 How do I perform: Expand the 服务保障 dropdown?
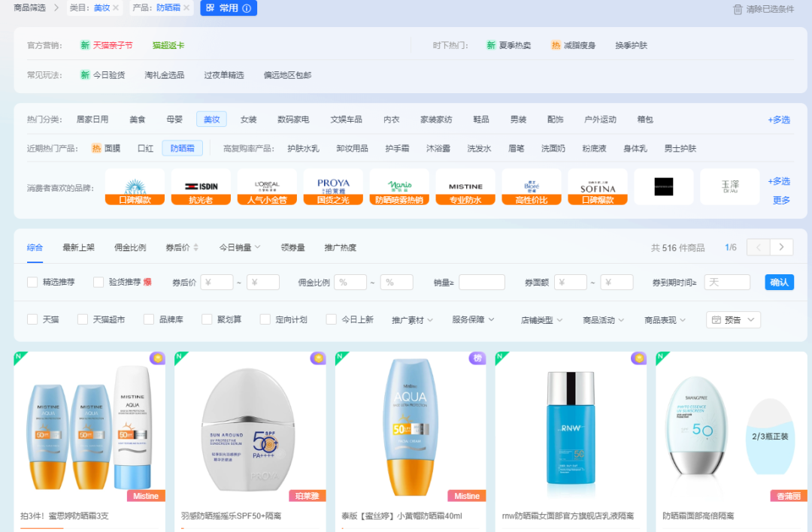tap(474, 320)
